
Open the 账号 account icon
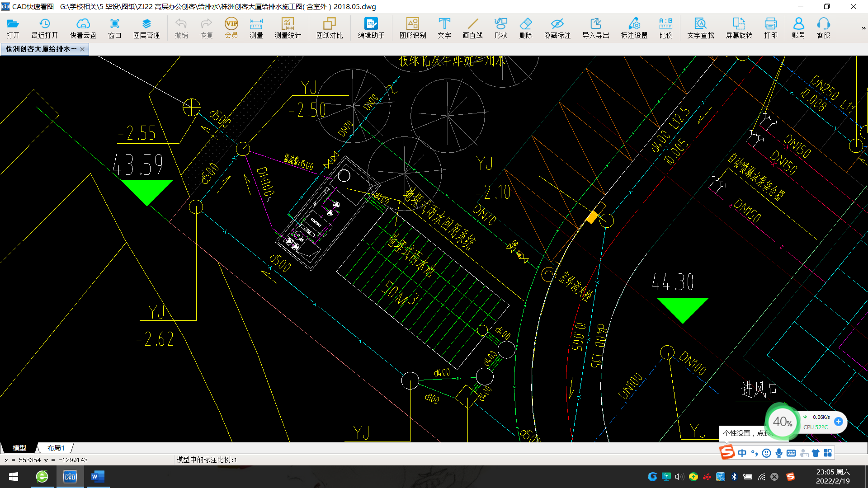pyautogui.click(x=799, y=28)
